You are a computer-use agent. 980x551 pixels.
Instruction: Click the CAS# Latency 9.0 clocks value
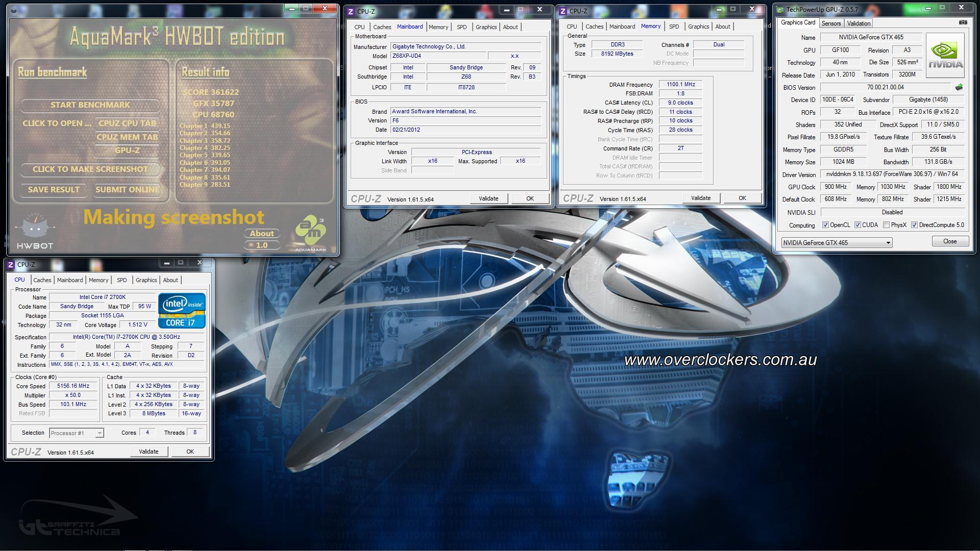pyautogui.click(x=680, y=103)
